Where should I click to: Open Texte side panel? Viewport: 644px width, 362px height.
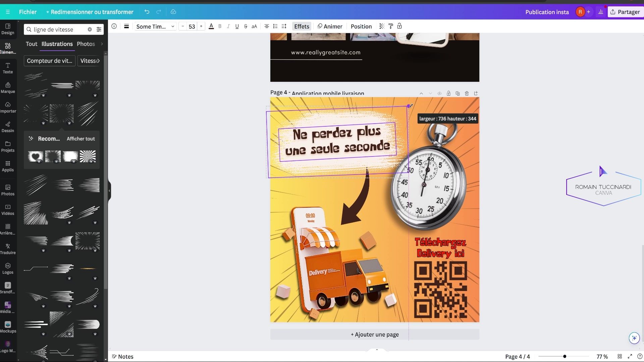pos(8,68)
